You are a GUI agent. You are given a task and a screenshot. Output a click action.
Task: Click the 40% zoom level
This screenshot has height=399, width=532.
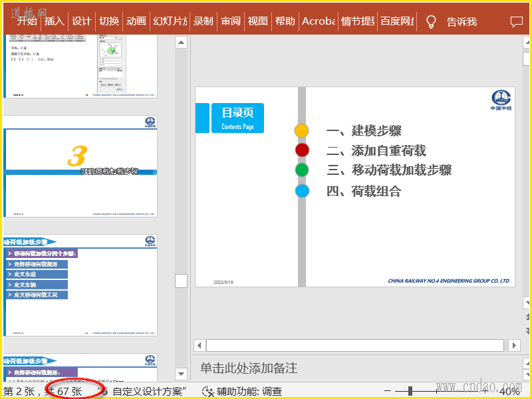[509, 392]
